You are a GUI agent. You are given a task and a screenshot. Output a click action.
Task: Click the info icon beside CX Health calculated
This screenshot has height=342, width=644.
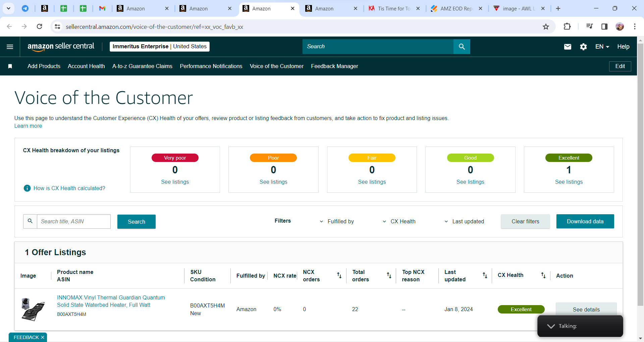[x=27, y=188]
